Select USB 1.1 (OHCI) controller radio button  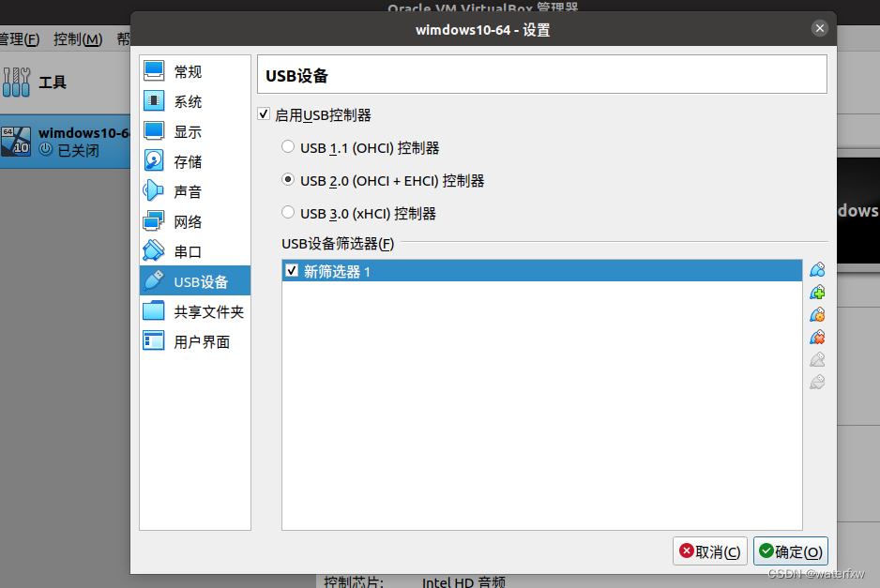click(288, 147)
